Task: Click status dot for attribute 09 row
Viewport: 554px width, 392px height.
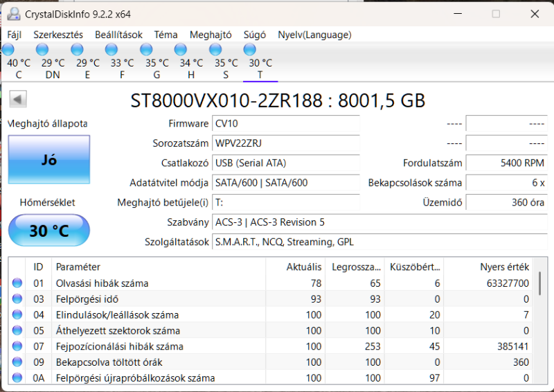Action: 17,362
